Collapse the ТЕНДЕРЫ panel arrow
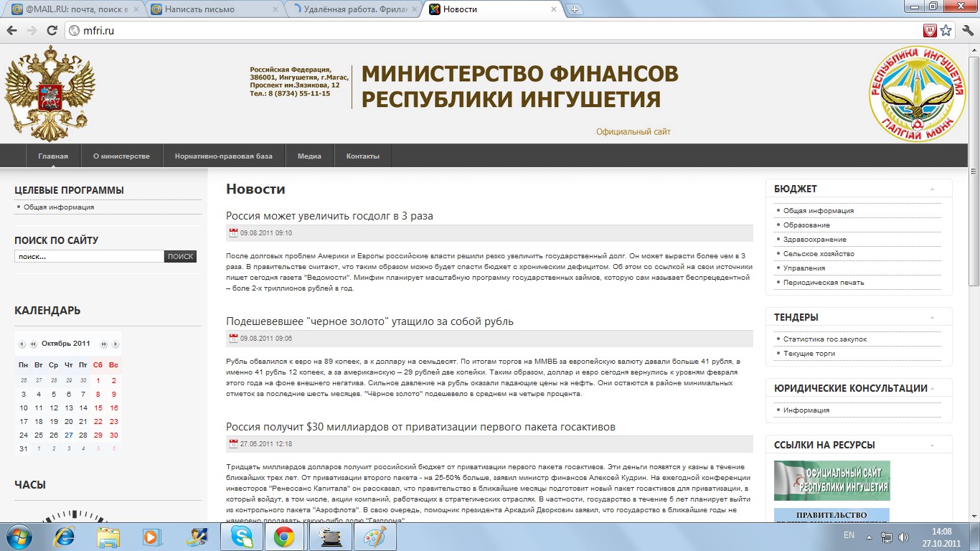 (932, 317)
